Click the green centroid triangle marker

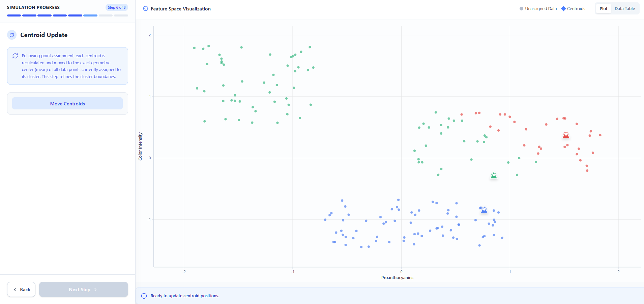click(x=494, y=175)
